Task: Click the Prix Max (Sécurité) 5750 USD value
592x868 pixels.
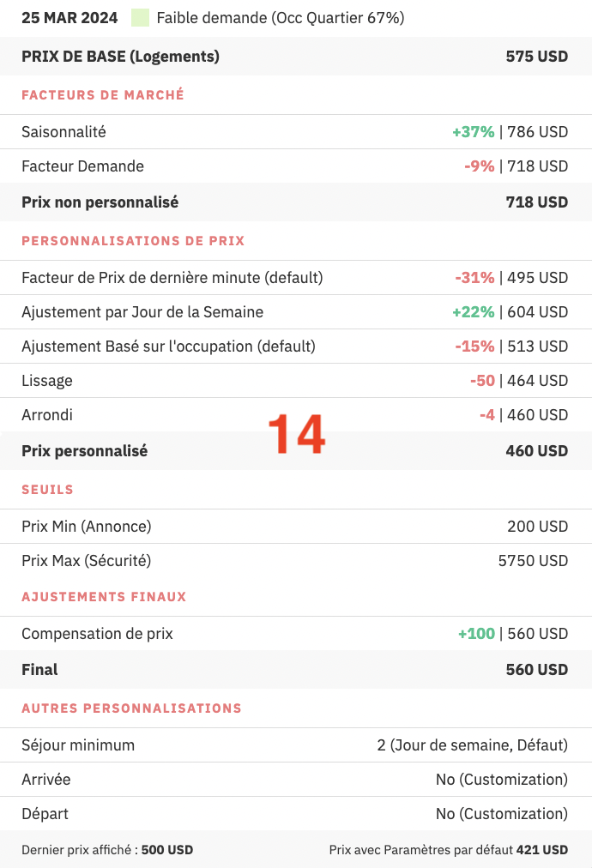Action: click(533, 561)
